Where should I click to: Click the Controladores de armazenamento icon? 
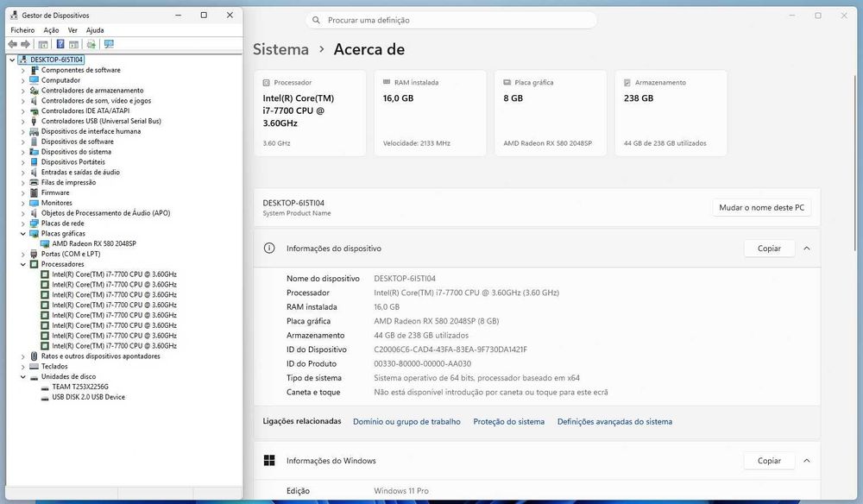(35, 91)
